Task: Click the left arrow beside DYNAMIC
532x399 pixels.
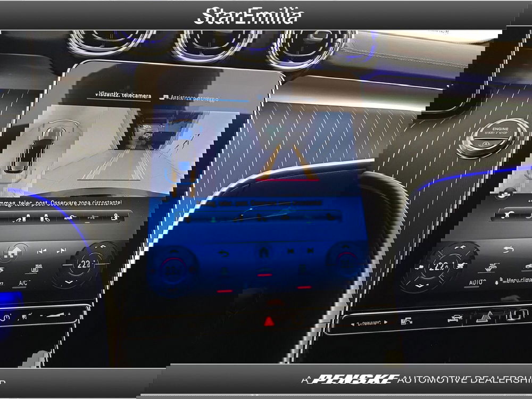Action: click(353, 322)
